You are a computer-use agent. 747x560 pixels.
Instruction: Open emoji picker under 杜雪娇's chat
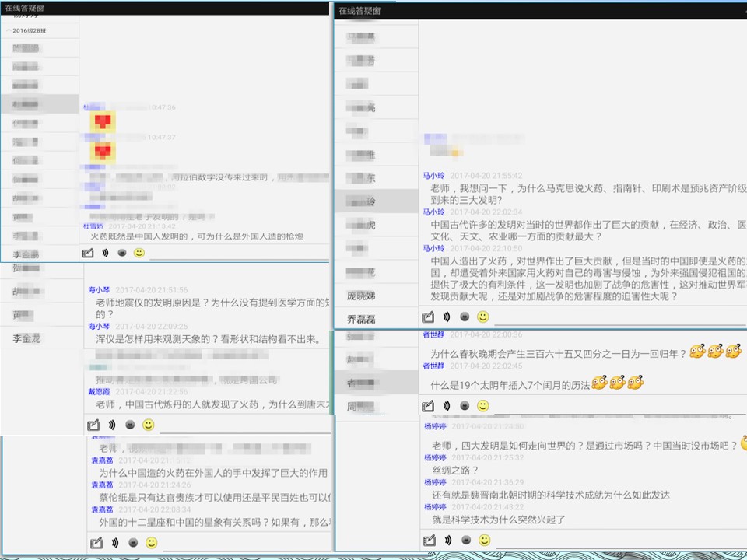(139, 253)
